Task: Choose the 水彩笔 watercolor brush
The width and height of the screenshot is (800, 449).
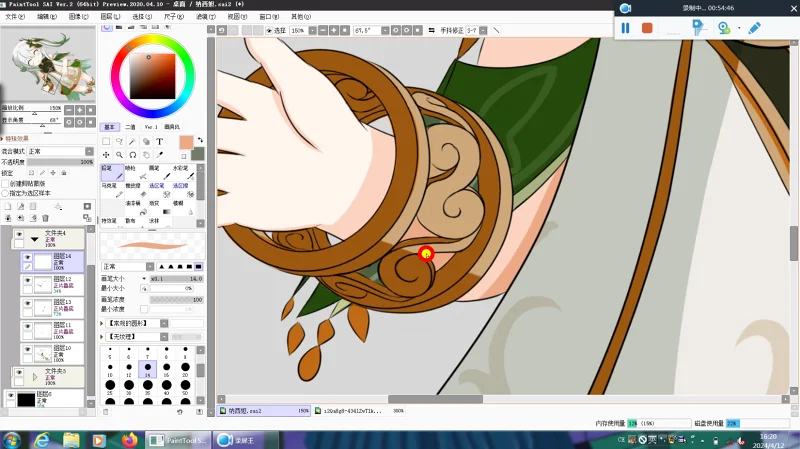Action: pyautogui.click(x=184, y=172)
